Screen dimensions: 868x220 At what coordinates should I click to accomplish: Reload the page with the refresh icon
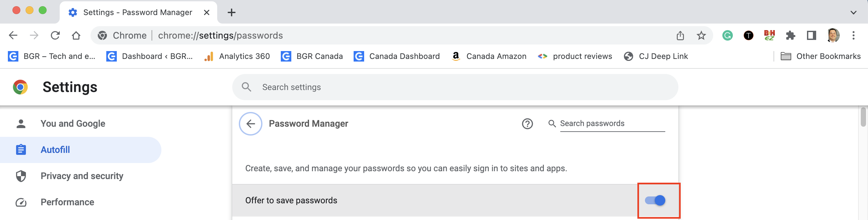pos(55,35)
